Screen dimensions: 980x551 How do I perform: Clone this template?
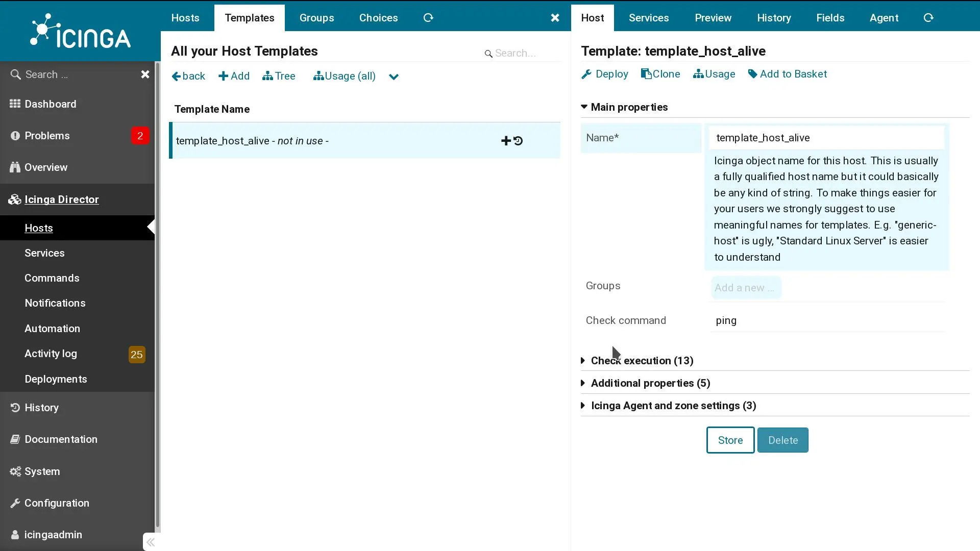click(x=660, y=74)
